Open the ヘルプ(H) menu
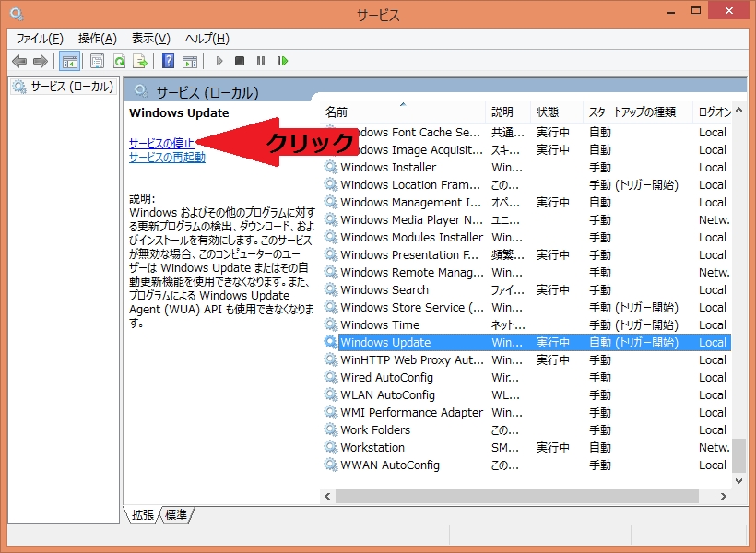Image resolution: width=756 pixels, height=553 pixels. point(207,39)
